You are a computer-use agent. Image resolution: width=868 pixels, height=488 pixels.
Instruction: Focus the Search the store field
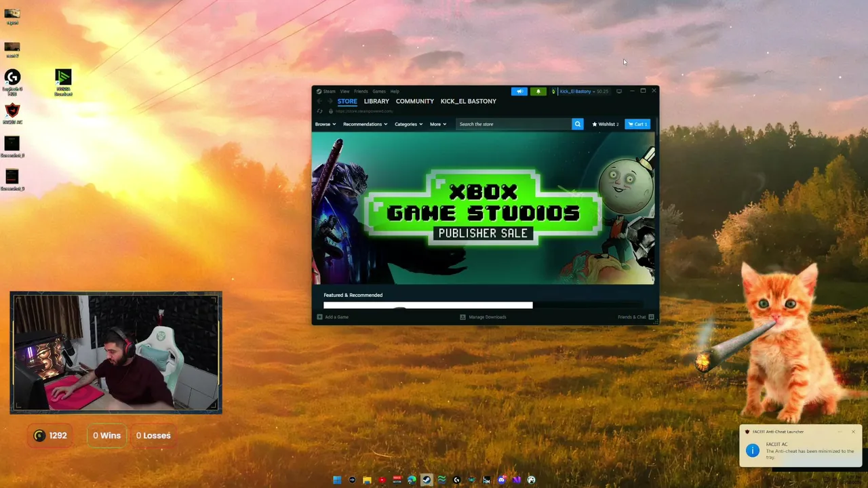pyautogui.click(x=513, y=124)
